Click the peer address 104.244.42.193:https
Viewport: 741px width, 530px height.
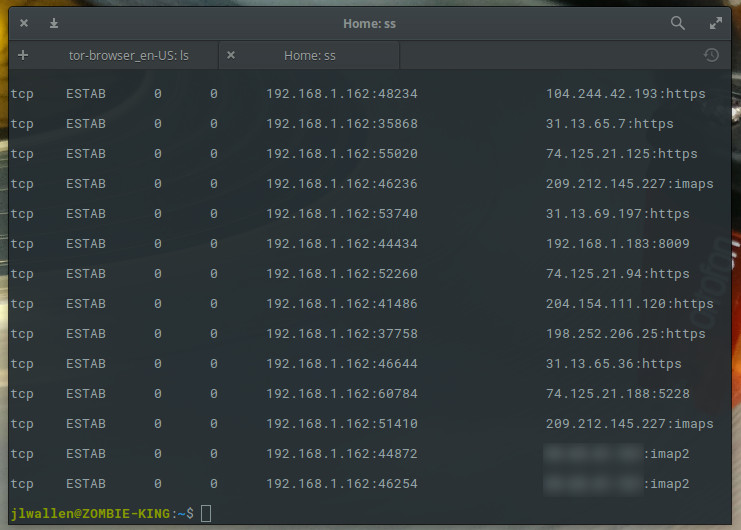[625, 94]
